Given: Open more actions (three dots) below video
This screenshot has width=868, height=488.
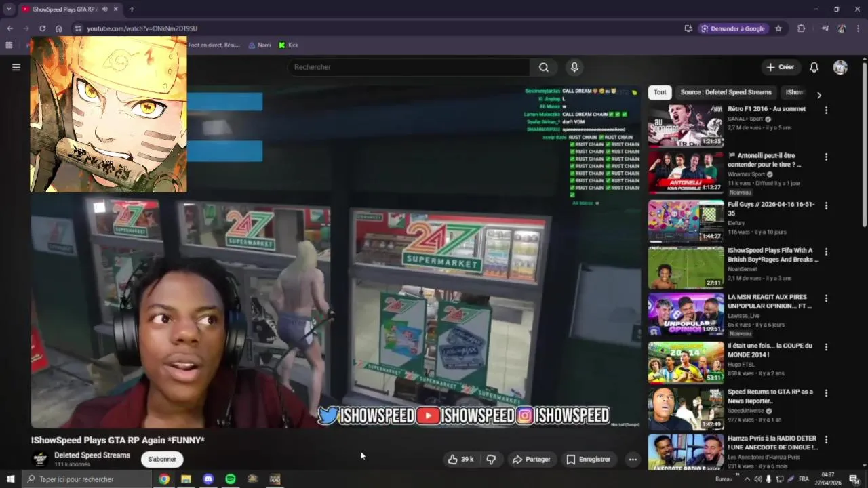Looking at the screenshot, I should click(x=633, y=460).
